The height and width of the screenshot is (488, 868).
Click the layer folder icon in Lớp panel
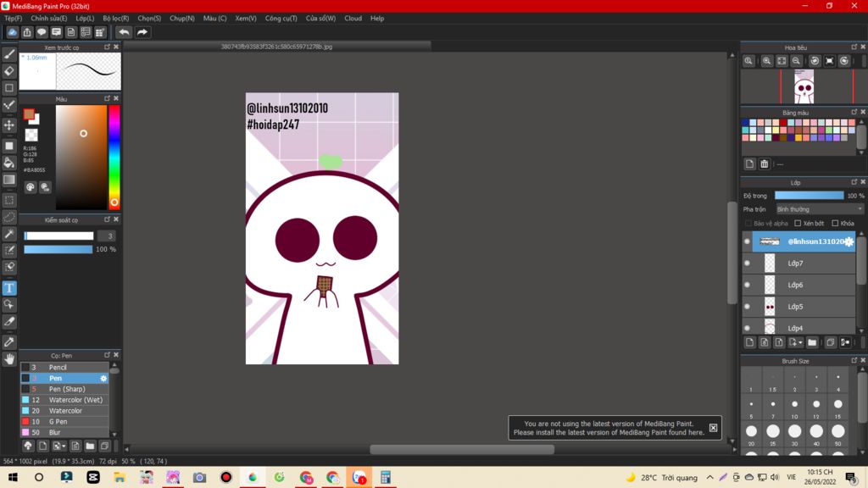812,342
